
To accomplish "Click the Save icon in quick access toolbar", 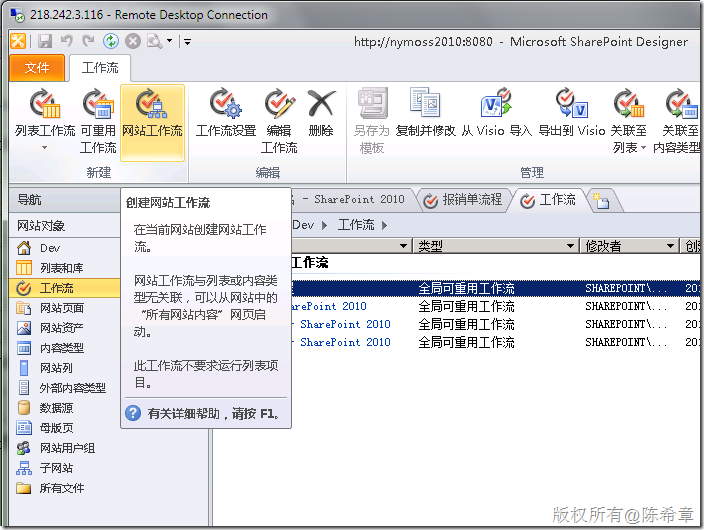I will pyautogui.click(x=45, y=41).
